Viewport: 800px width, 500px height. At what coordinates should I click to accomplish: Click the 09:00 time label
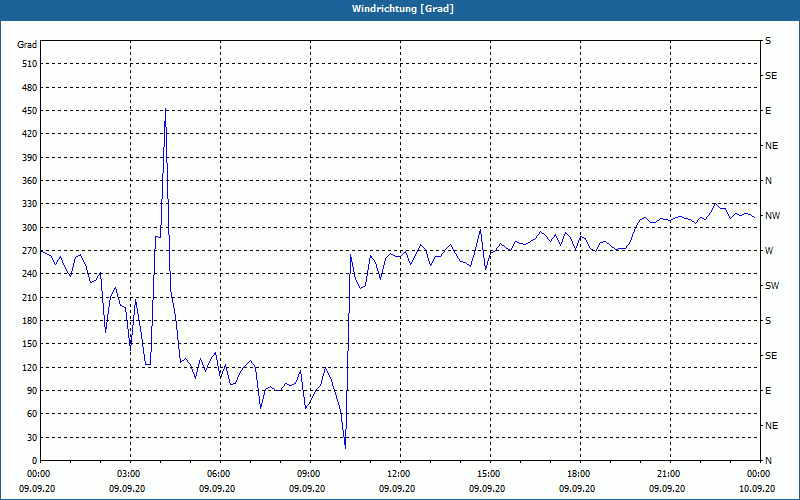[310, 474]
